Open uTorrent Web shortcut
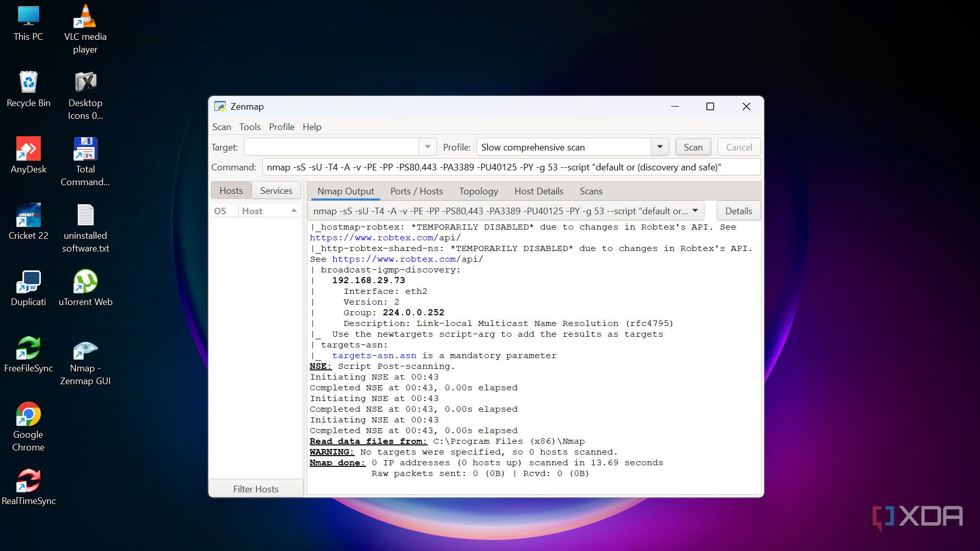 pos(85,282)
